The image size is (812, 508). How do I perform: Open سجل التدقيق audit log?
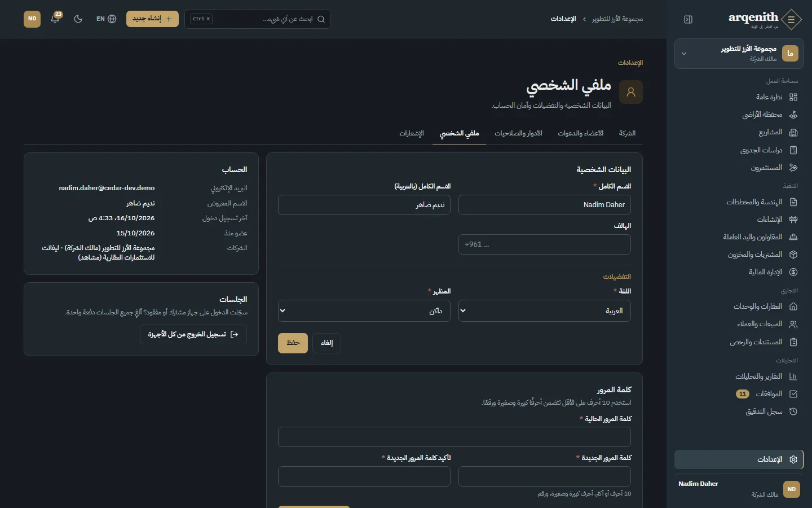pos(739,411)
